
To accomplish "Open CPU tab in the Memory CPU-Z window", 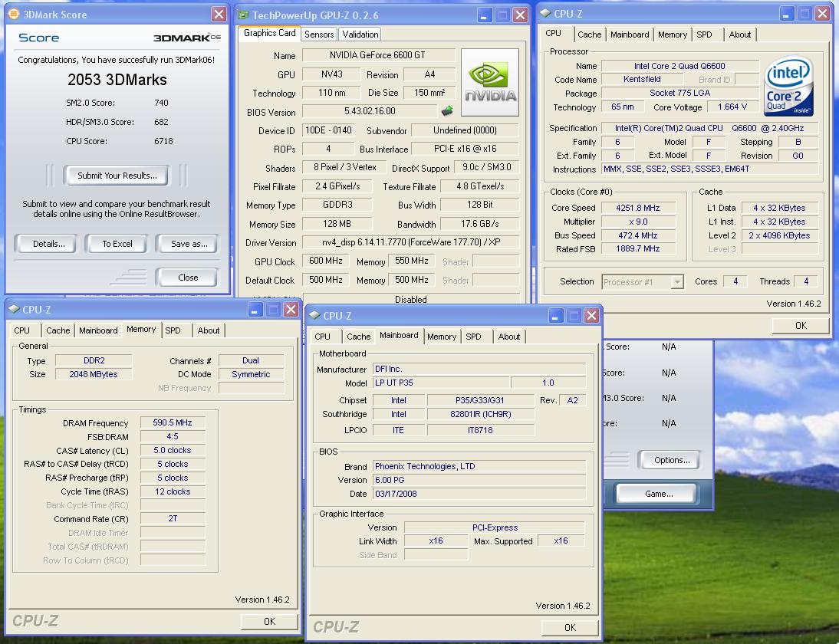I will [22, 330].
